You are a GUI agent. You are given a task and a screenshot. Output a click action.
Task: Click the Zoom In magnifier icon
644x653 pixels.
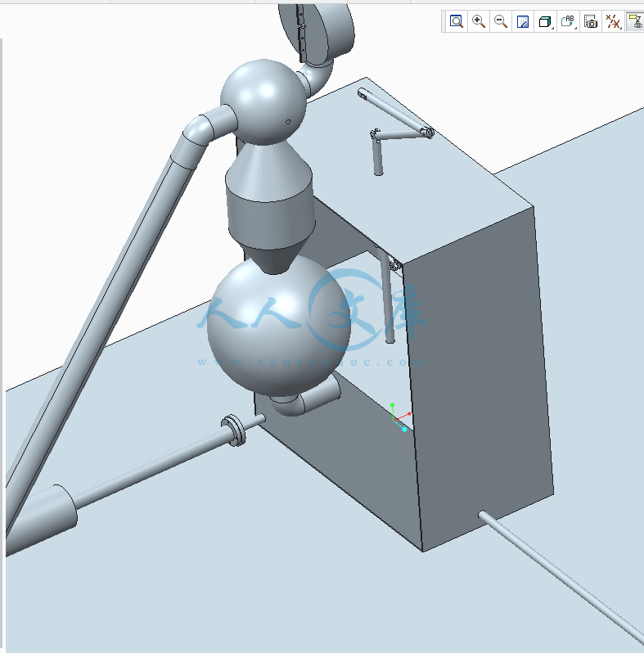[479, 22]
